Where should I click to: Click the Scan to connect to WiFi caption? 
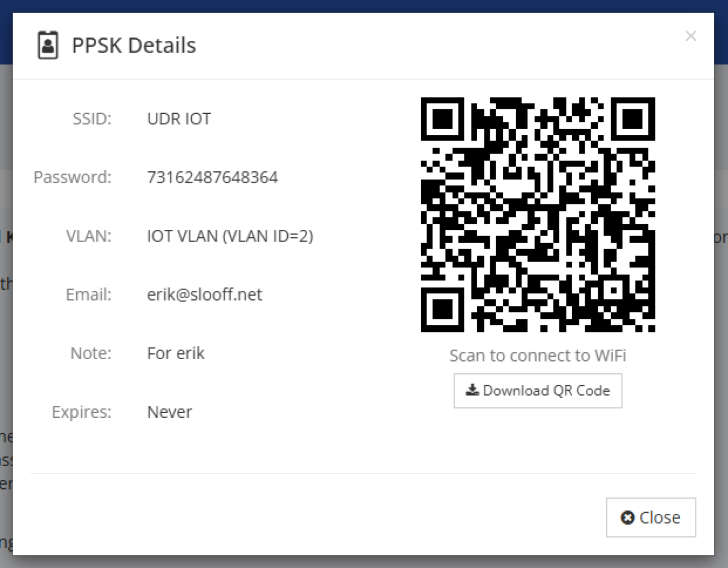point(537,355)
